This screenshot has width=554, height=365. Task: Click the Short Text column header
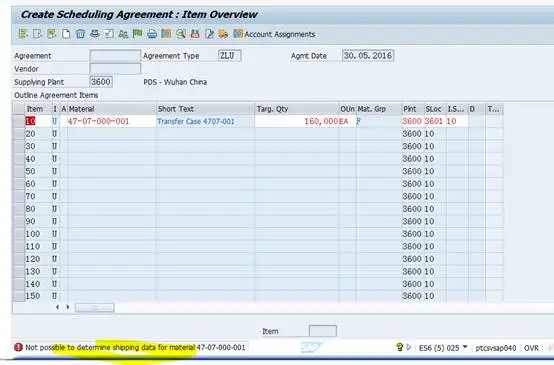(205, 109)
